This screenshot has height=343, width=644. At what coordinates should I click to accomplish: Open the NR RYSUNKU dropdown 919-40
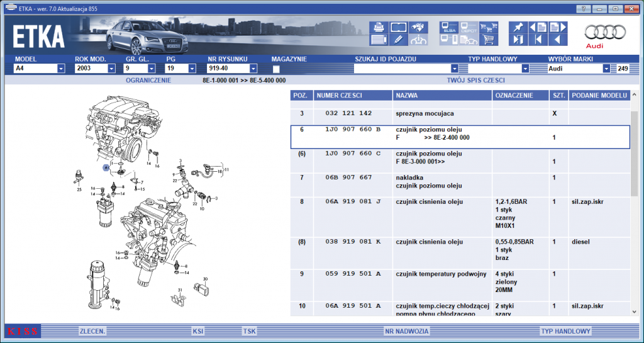click(x=253, y=69)
